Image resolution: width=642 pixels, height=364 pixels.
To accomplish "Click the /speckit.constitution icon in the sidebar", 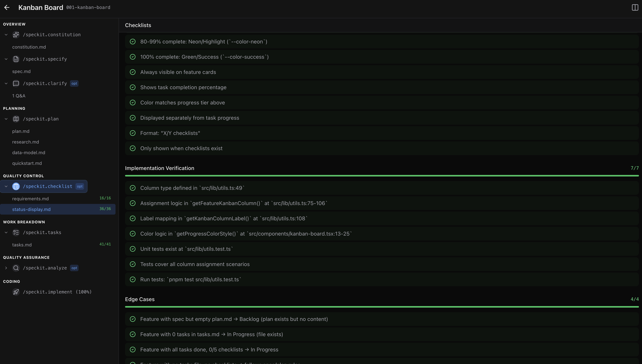I will pos(16,34).
